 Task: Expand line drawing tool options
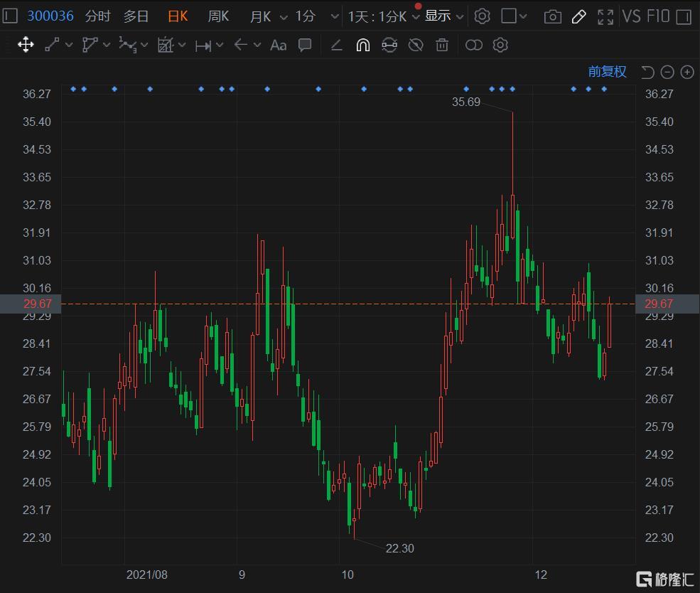pyautogui.click(x=69, y=45)
